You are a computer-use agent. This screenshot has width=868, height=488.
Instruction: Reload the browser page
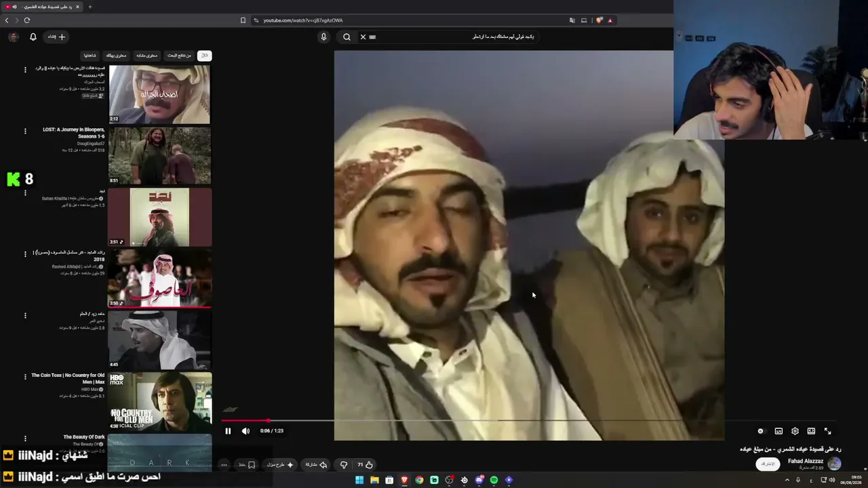pyautogui.click(x=26, y=20)
